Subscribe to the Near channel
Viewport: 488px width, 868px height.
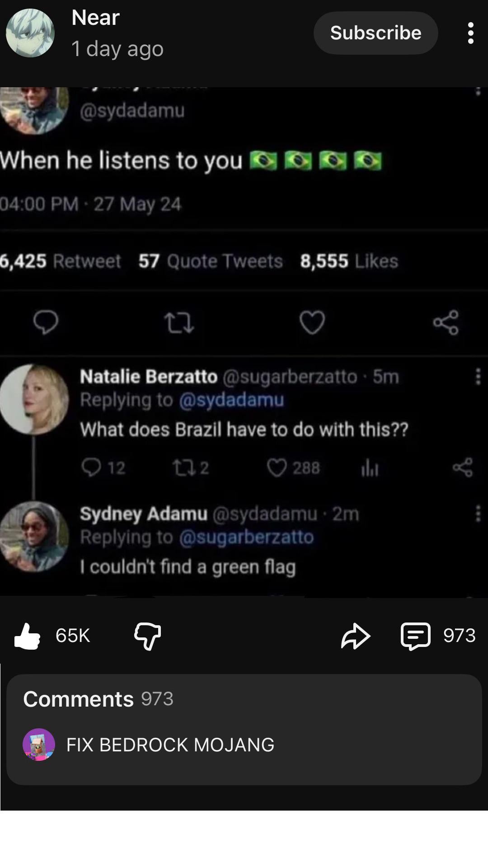[375, 33]
